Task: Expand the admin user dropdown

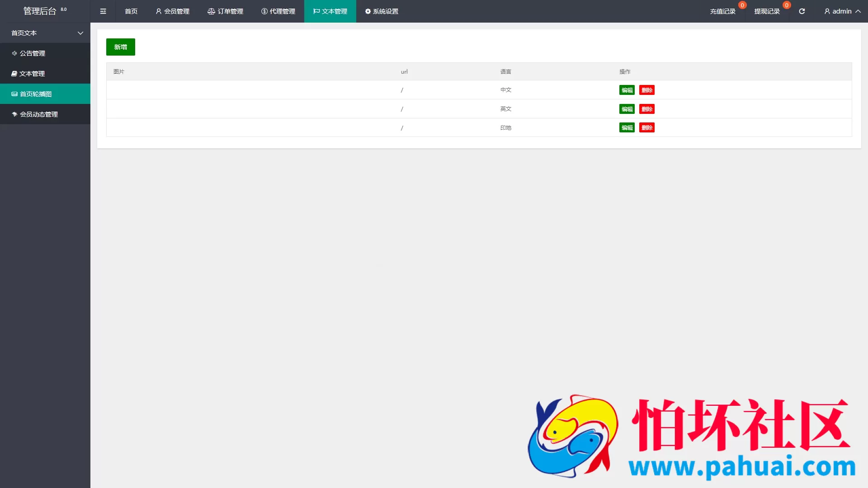Action: pyautogui.click(x=842, y=11)
